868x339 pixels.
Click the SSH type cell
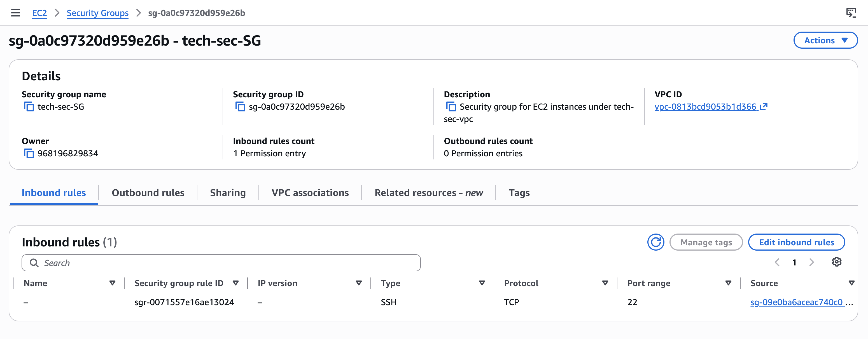(389, 302)
